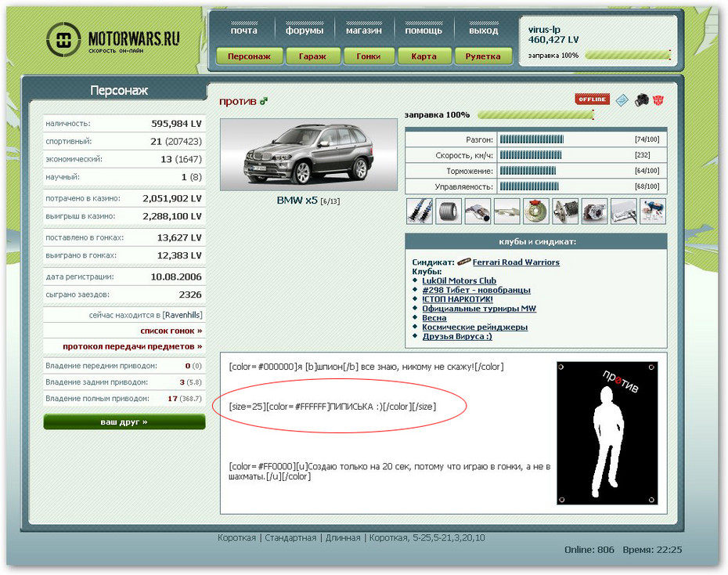Click the blue diamond envelope message icon
This screenshot has width=728, height=575.
coord(622,99)
